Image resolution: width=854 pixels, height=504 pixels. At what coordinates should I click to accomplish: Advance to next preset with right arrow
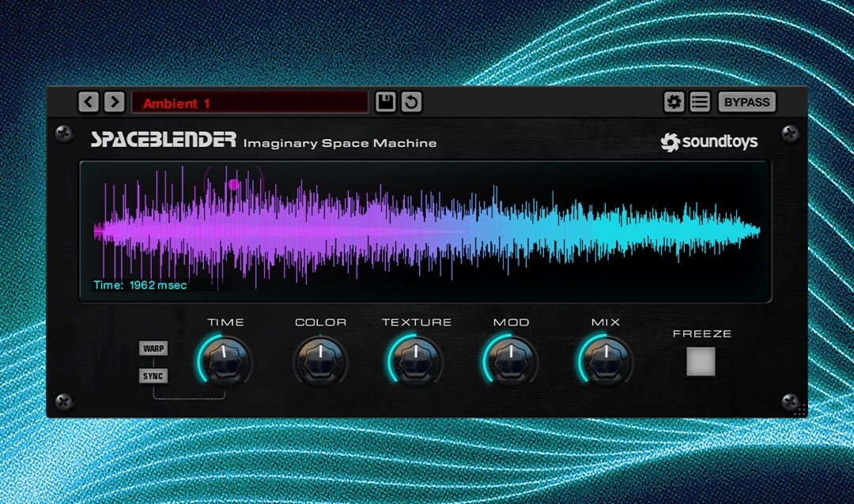[x=115, y=102]
